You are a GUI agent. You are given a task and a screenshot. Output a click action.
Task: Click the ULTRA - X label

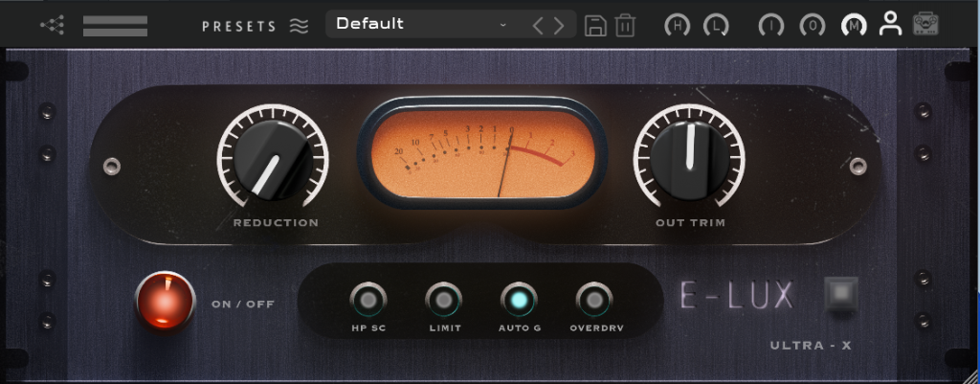click(812, 346)
